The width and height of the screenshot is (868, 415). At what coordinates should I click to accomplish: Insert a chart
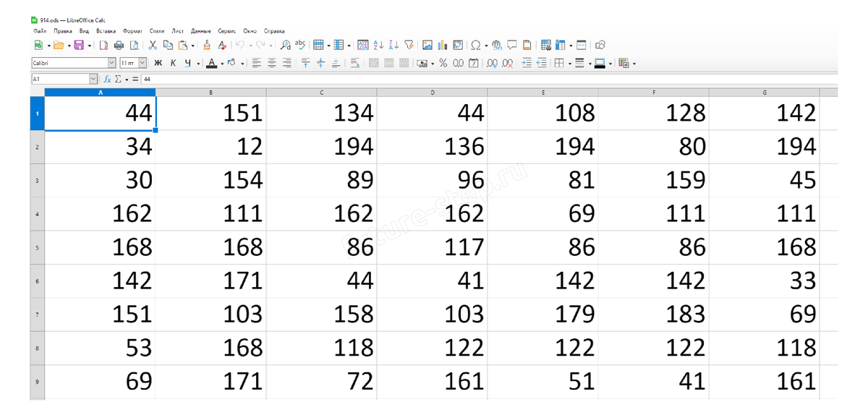coord(443,45)
